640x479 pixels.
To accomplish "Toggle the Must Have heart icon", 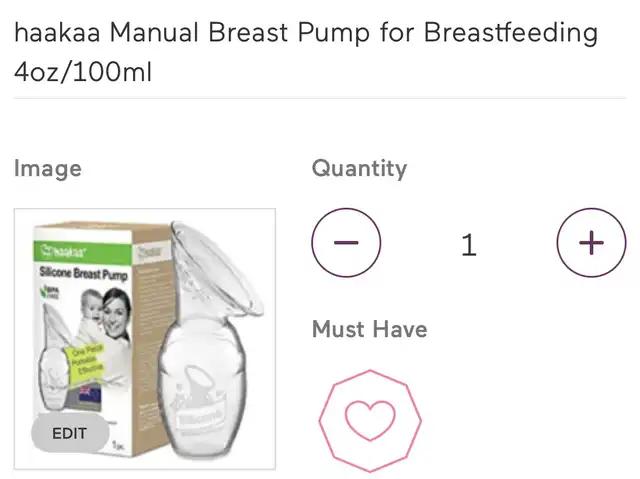I will (370, 421).
